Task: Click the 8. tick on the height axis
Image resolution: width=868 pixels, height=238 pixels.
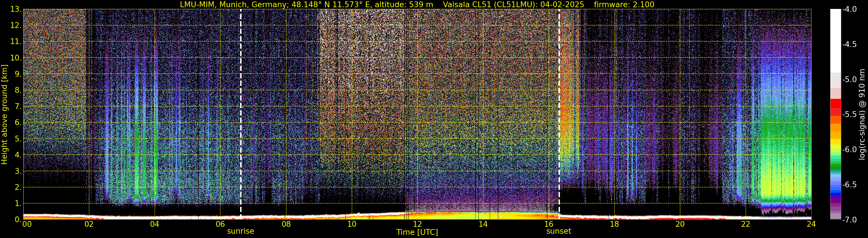Action: pyautogui.click(x=18, y=90)
